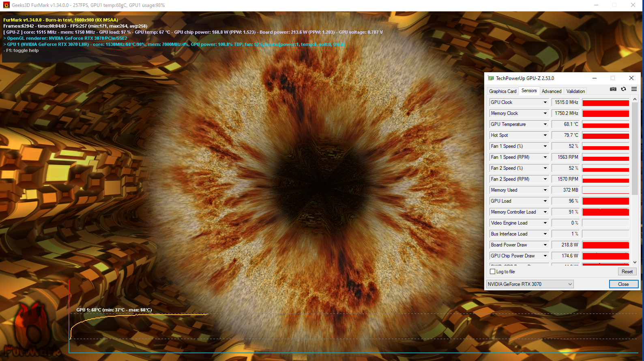Take a screenshot with the camera icon
The image size is (644, 361).
click(613, 89)
